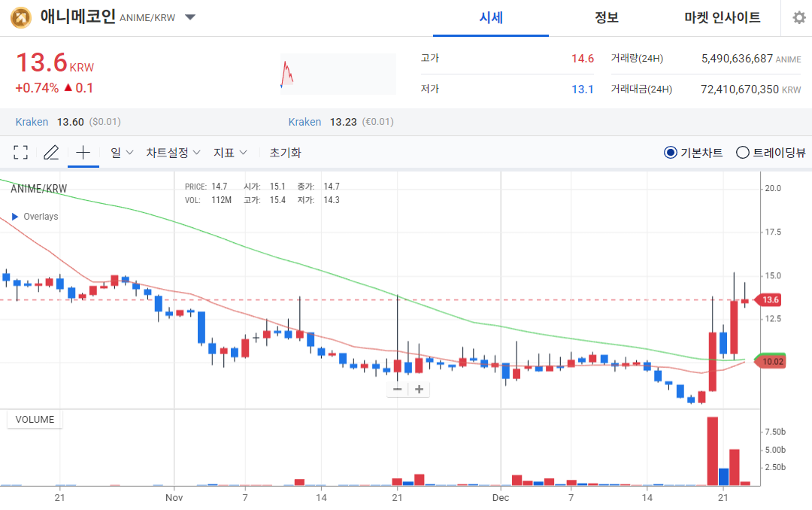Zoom in using the plus icon on chart

click(x=418, y=389)
